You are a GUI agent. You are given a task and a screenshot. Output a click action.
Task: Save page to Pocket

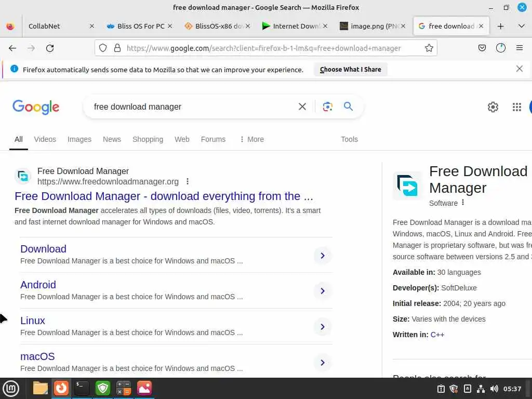[x=482, y=48]
